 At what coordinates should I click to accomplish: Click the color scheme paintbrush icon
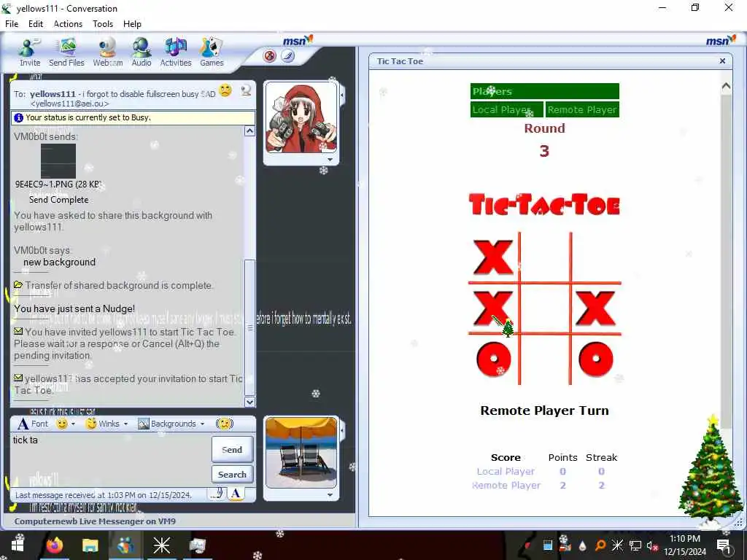pos(287,56)
